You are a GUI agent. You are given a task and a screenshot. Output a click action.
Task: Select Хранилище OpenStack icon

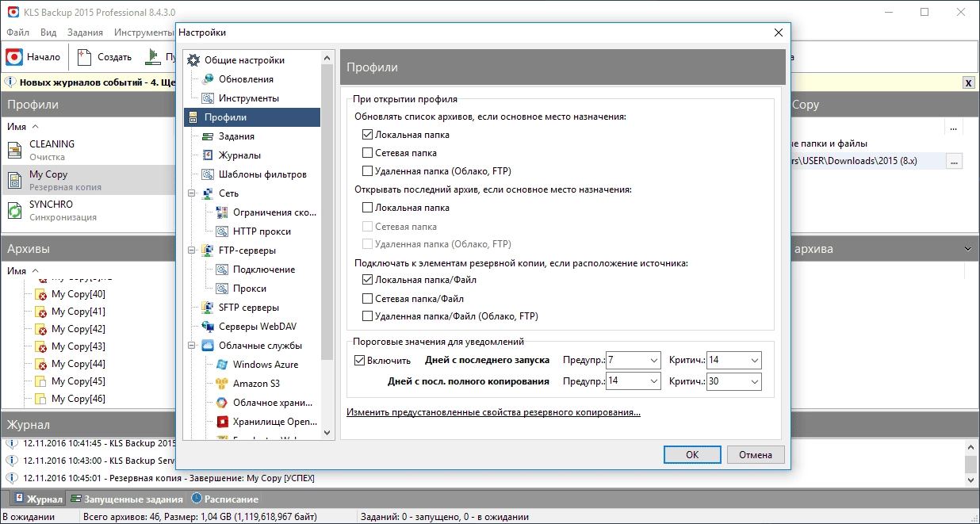coord(222,422)
